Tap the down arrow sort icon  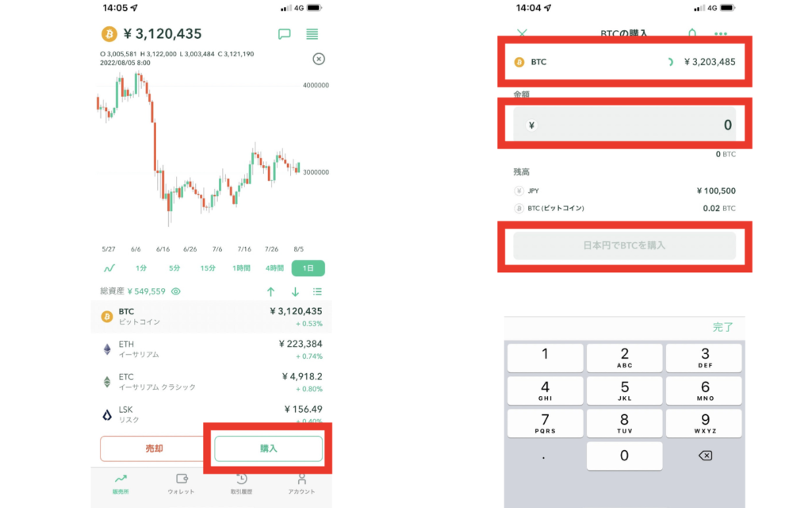(295, 291)
